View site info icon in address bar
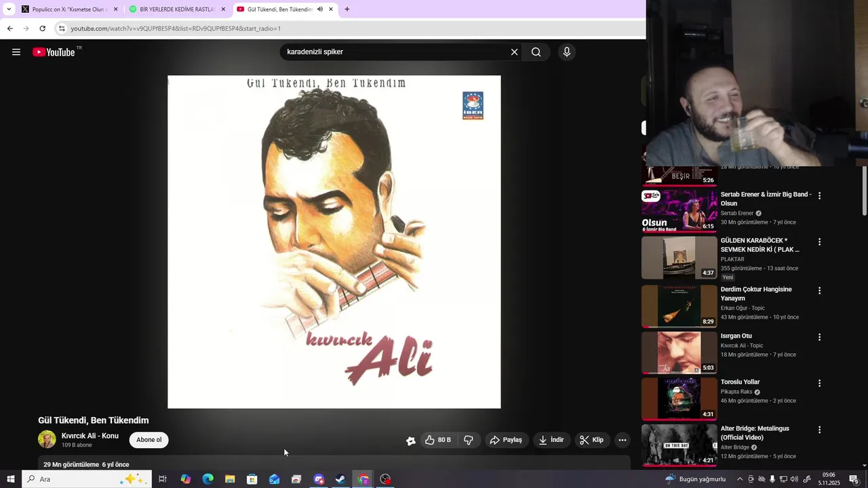 tap(62, 28)
